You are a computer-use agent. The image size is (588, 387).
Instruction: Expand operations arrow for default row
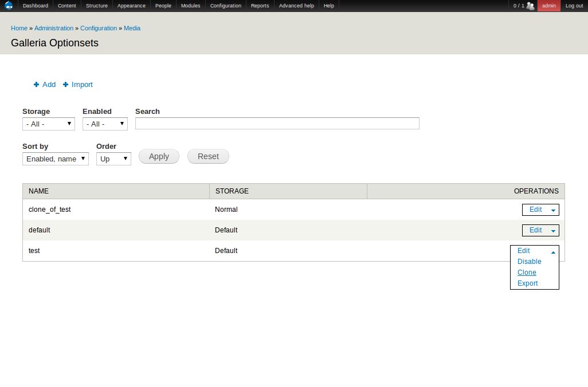pyautogui.click(x=553, y=231)
